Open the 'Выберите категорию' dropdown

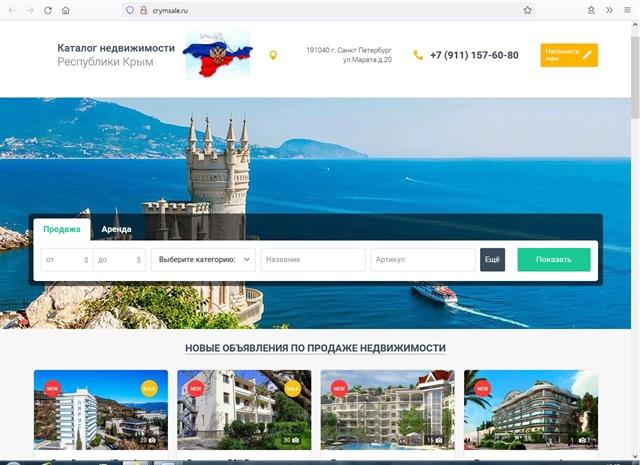[x=203, y=260]
